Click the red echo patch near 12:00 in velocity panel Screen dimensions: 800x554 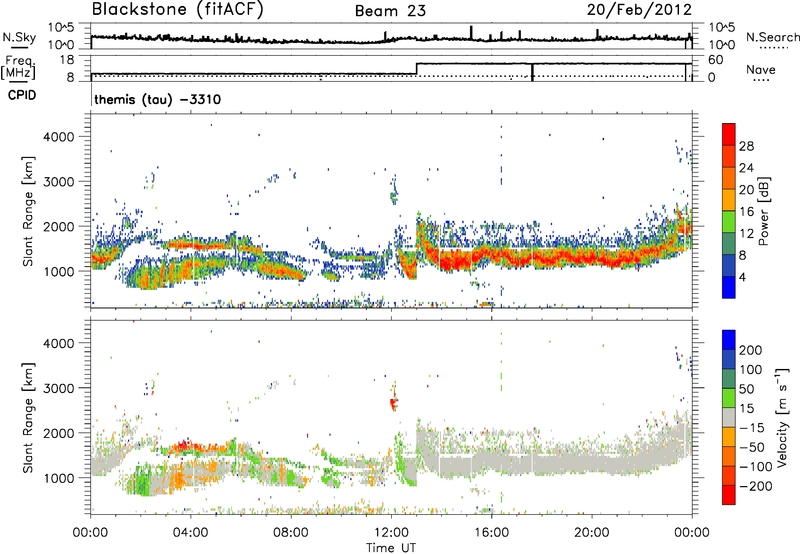point(393,403)
